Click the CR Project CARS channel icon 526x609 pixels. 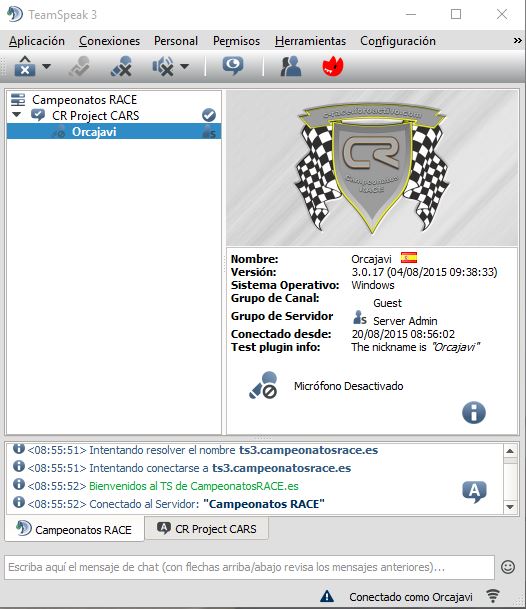(x=38, y=115)
